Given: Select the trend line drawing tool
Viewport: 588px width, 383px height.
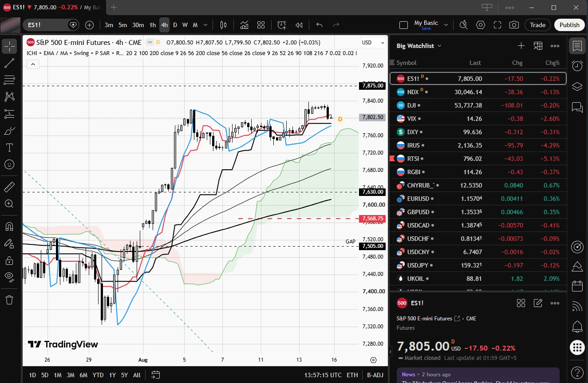Looking at the screenshot, I should pos(9,63).
